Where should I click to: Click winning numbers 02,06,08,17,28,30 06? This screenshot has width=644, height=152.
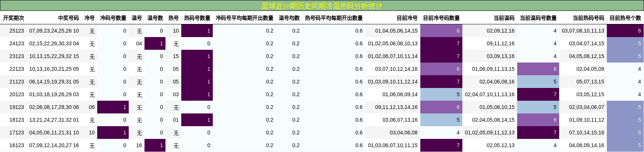point(54,107)
